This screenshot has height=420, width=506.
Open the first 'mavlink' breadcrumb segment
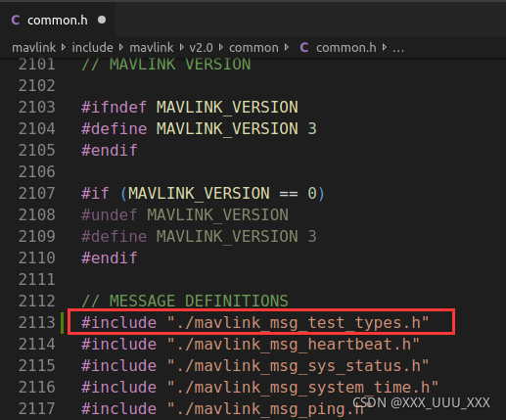(x=33, y=48)
